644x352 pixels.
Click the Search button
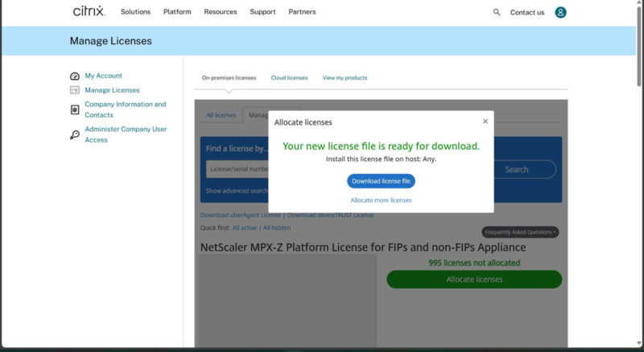pyautogui.click(x=516, y=169)
